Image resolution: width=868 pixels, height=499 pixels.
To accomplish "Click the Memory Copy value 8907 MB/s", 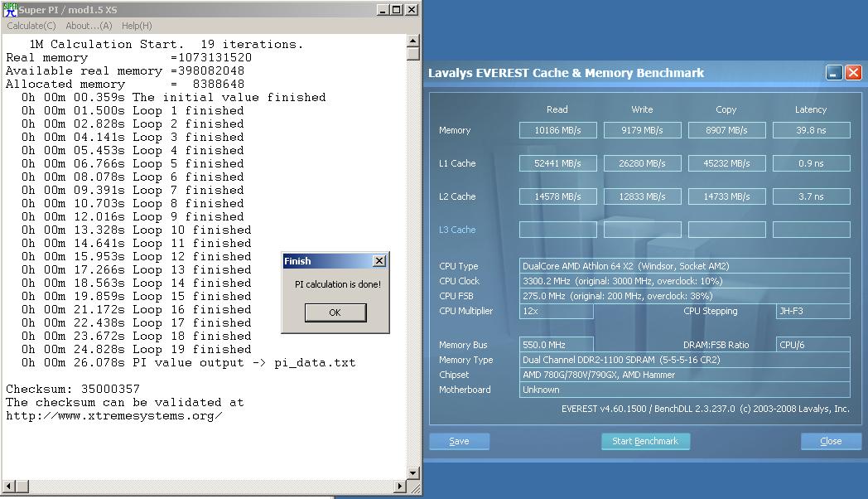I will coord(727,130).
